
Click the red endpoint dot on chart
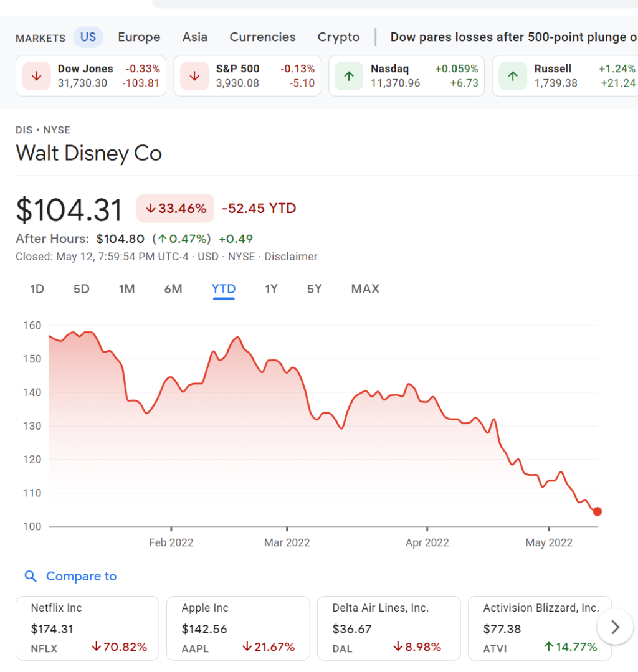[598, 511]
